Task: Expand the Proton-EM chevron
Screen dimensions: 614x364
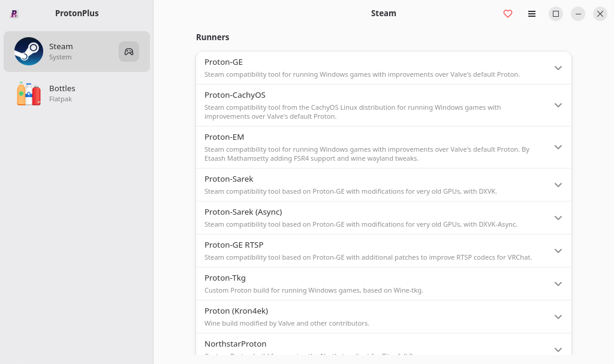Action: [x=558, y=147]
